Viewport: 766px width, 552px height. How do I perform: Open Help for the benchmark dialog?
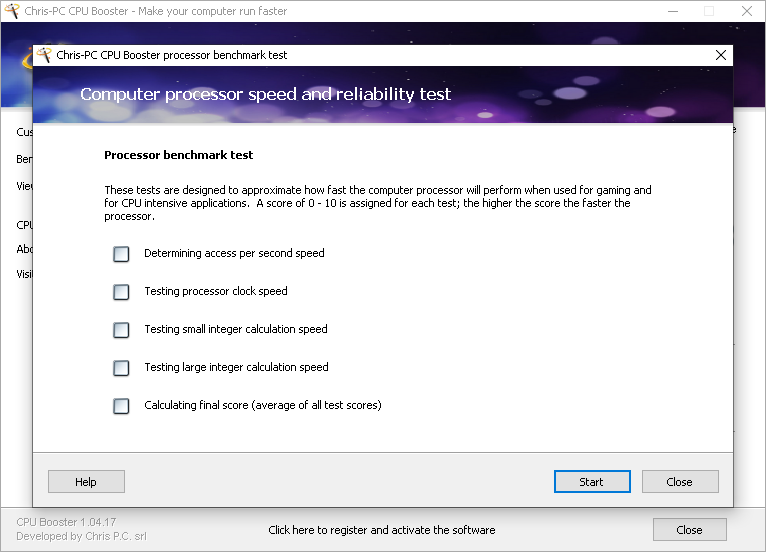[86, 482]
